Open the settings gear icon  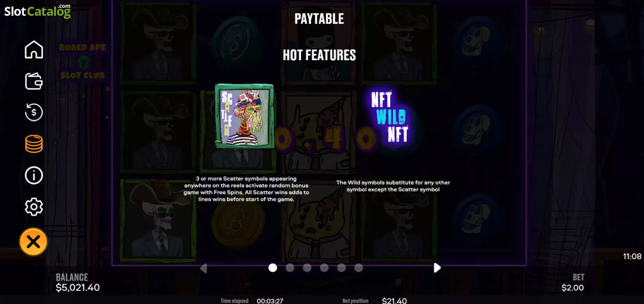coord(34,207)
